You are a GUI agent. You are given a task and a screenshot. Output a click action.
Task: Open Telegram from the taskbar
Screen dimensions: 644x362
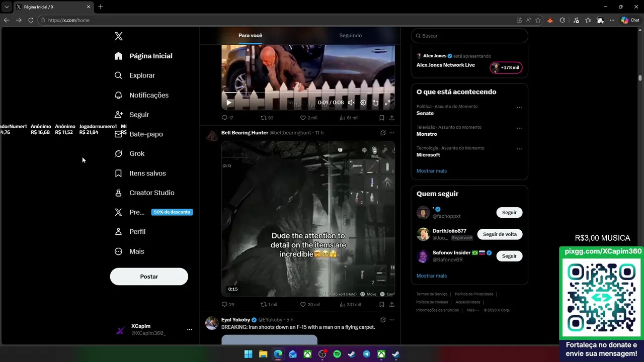366,354
